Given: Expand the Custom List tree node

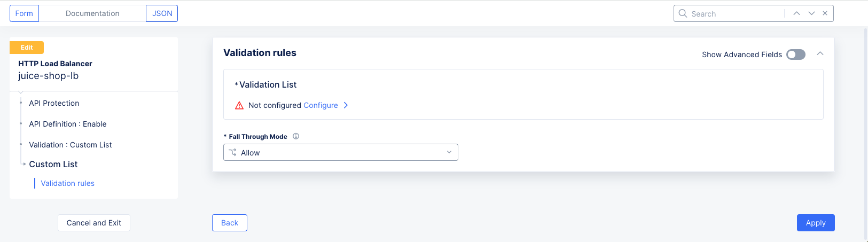Looking at the screenshot, I should point(24,164).
